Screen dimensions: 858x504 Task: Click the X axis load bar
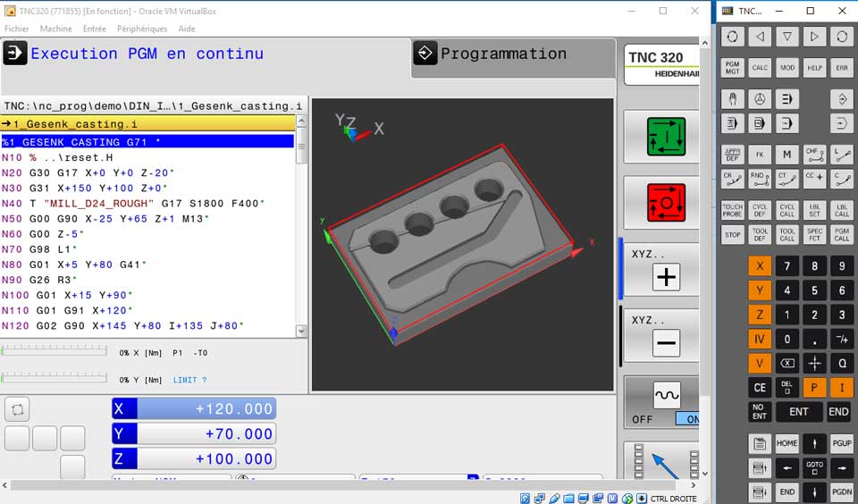tap(55, 351)
